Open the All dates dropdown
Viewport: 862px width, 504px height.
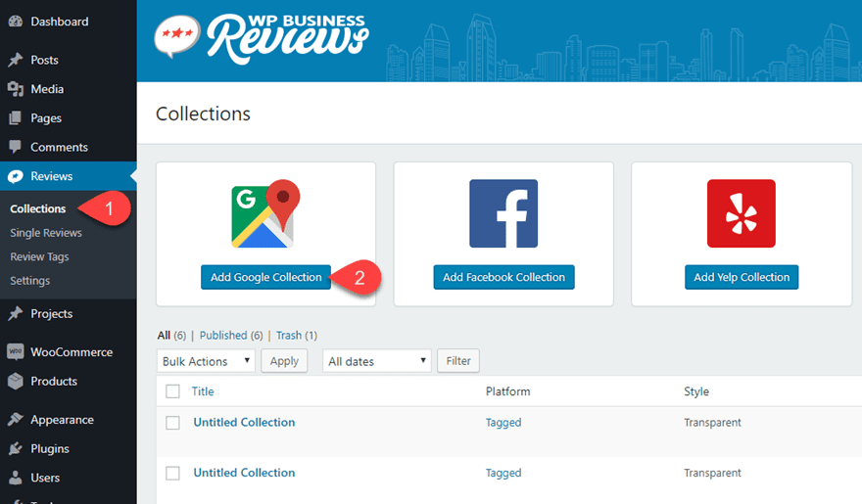click(376, 361)
